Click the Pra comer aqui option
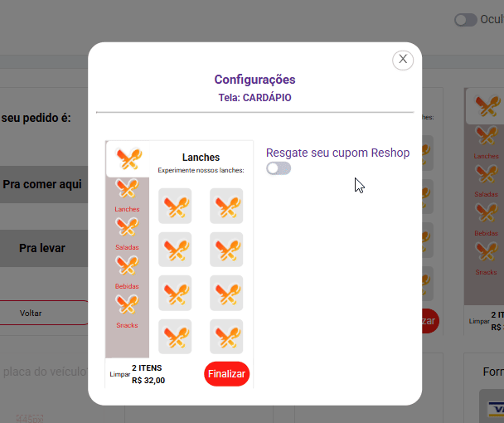Screen dimensions: 504x423 43,184
